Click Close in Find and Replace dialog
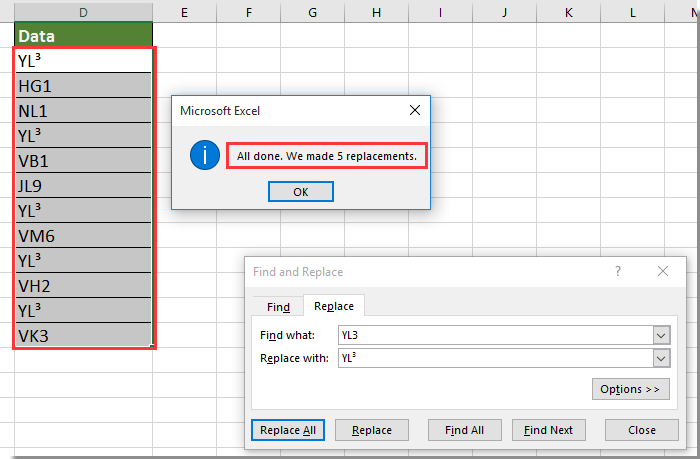 pos(642,430)
